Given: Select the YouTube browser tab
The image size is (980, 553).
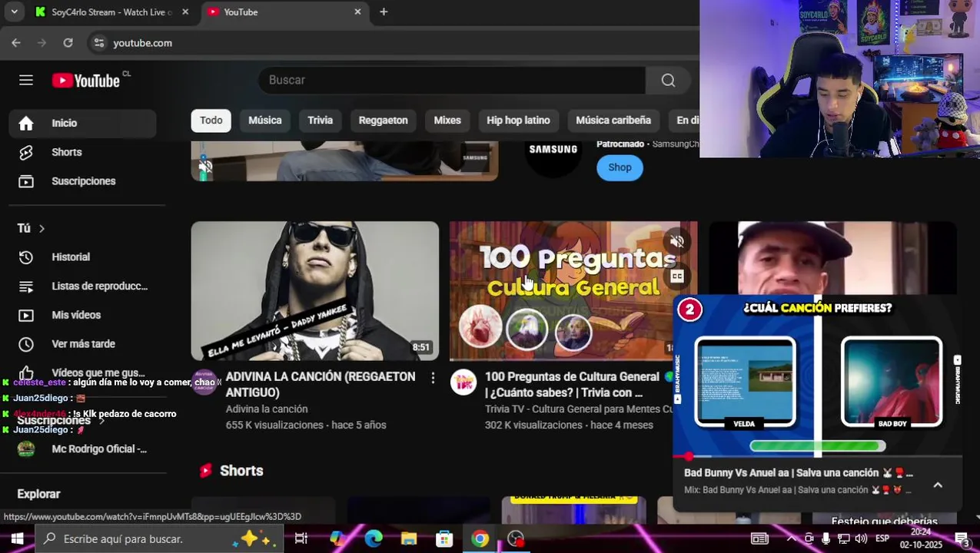Looking at the screenshot, I should (284, 12).
